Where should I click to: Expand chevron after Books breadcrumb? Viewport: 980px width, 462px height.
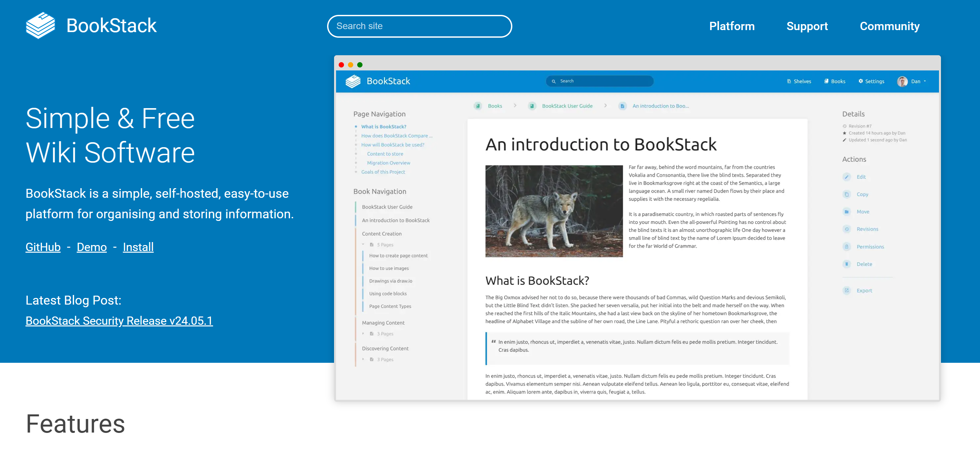coord(515,106)
